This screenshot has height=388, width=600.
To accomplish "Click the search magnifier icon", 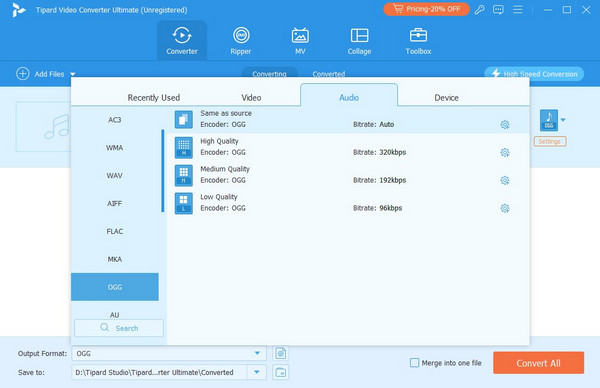I will point(104,328).
